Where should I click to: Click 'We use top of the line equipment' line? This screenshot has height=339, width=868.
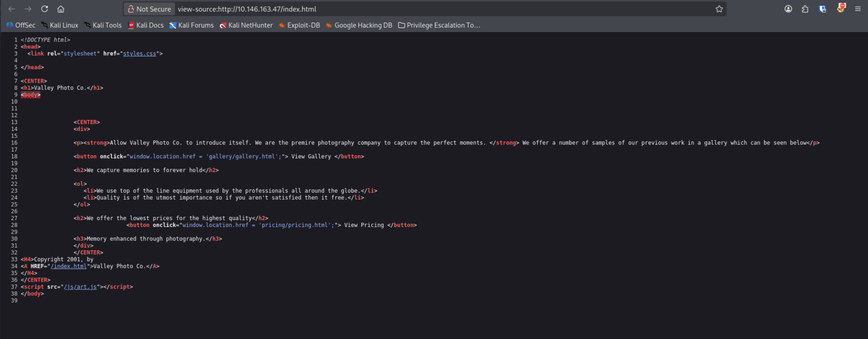point(230,191)
